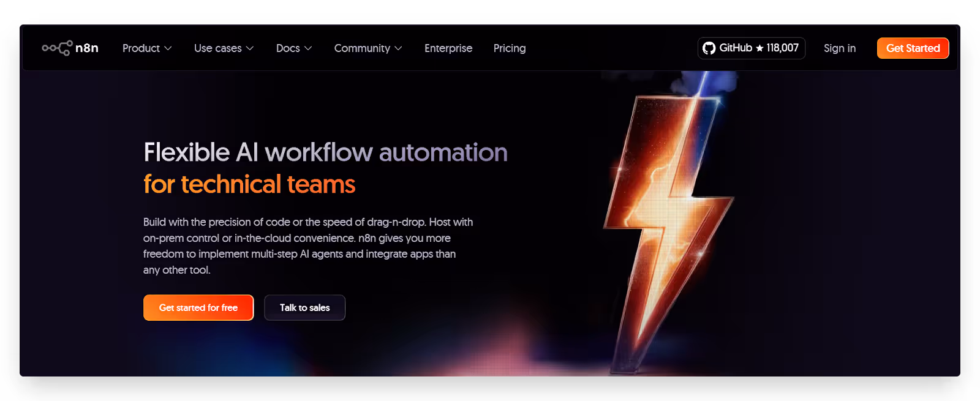This screenshot has height=401, width=980.
Task: Expand the Community dropdown chevron
Action: tap(398, 48)
